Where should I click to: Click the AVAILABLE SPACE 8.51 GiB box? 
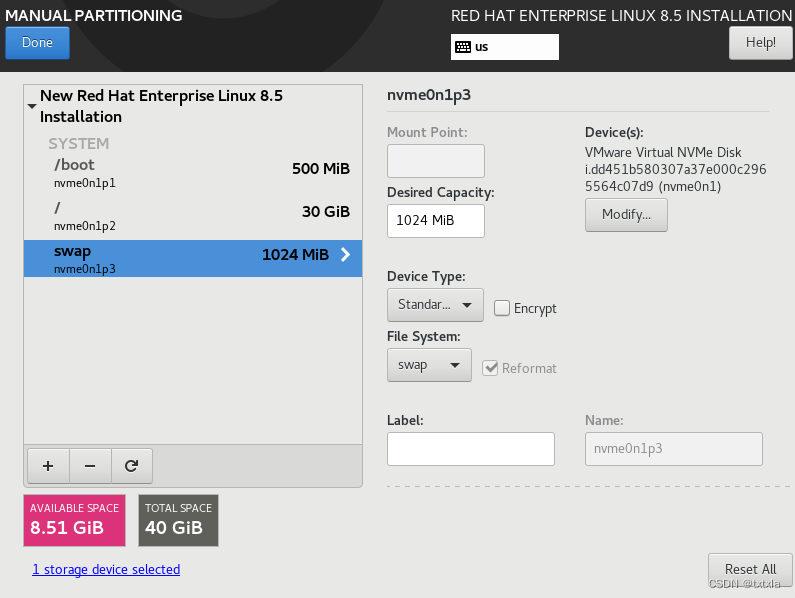click(75, 520)
